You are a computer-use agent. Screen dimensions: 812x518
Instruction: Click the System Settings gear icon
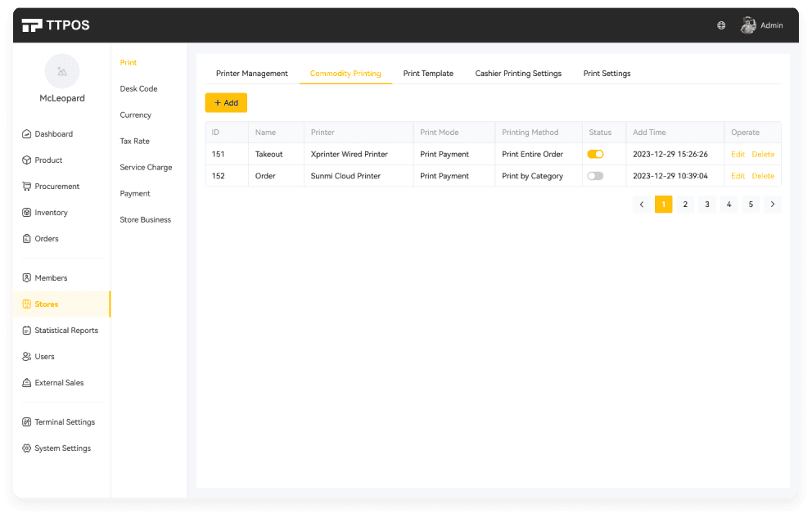pos(26,448)
